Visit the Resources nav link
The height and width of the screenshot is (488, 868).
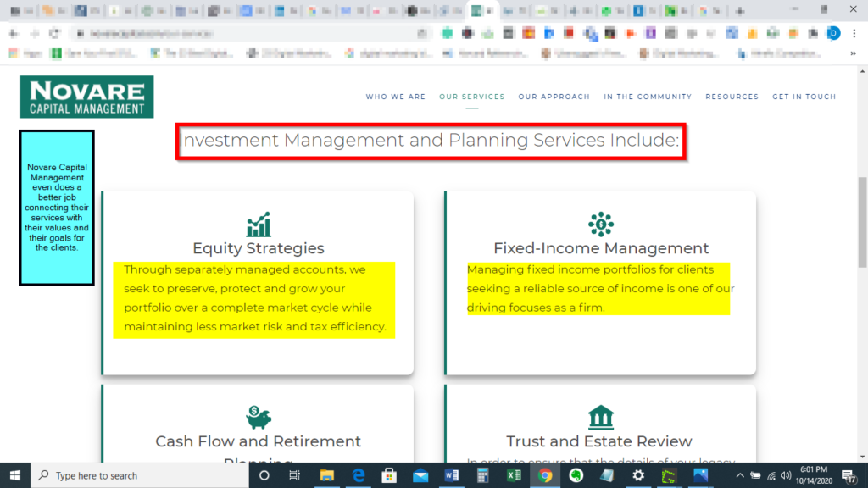point(732,97)
